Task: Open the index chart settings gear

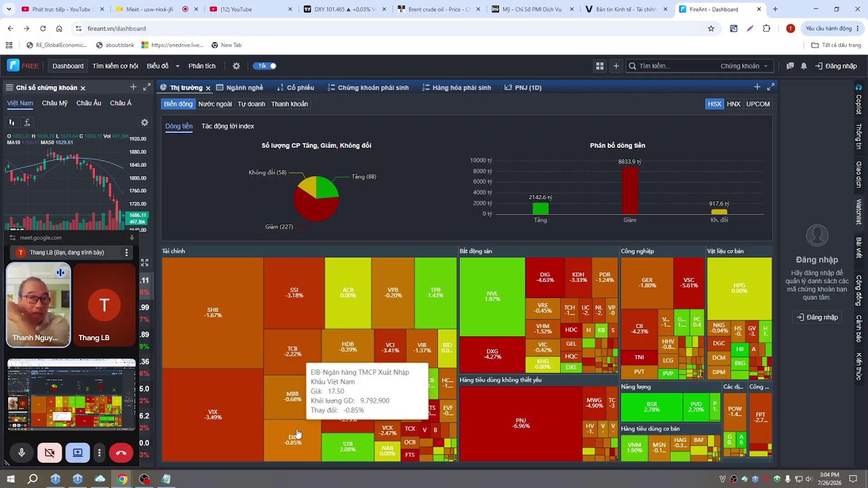Action: tap(144, 123)
